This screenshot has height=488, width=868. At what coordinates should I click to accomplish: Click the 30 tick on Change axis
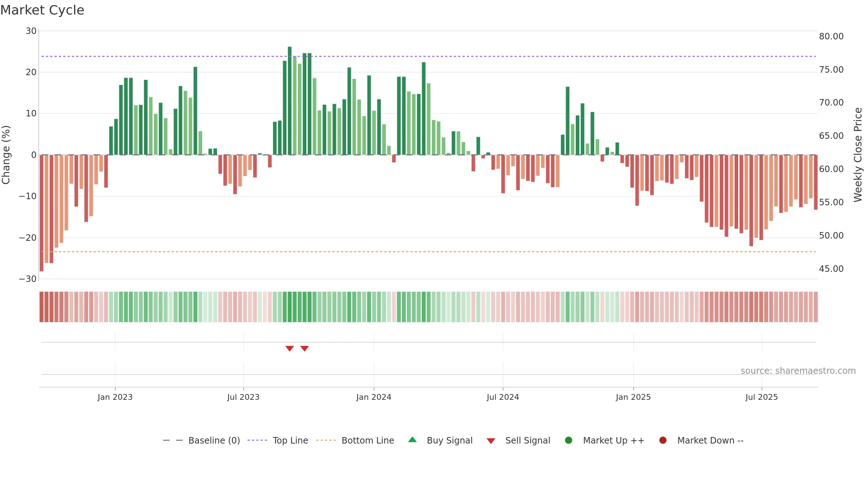[31, 31]
